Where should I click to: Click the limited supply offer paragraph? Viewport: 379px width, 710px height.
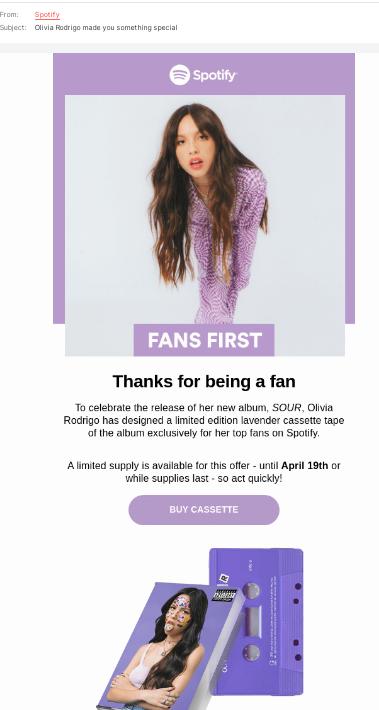[204, 472]
